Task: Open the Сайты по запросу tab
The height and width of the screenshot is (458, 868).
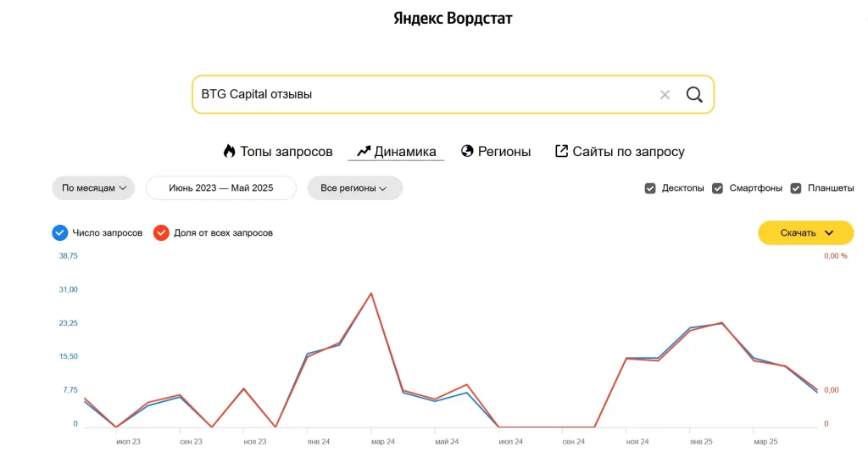Action: (620, 151)
